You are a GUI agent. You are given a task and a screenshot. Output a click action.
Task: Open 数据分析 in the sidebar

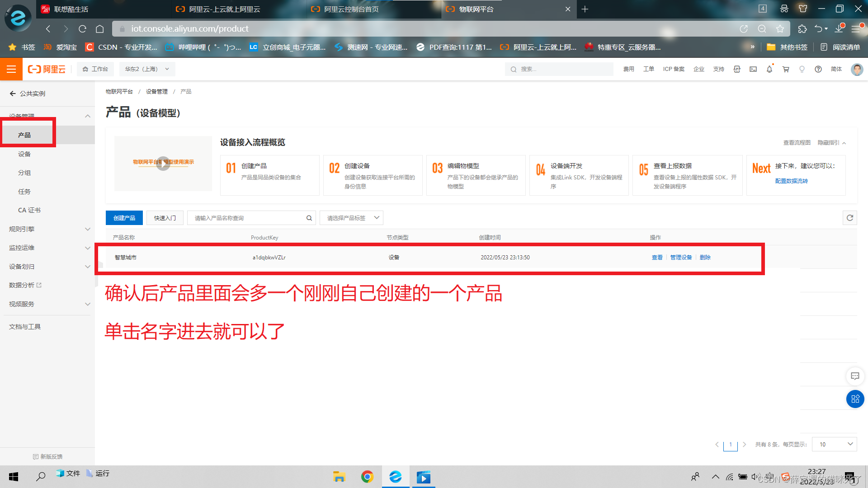[x=25, y=285]
